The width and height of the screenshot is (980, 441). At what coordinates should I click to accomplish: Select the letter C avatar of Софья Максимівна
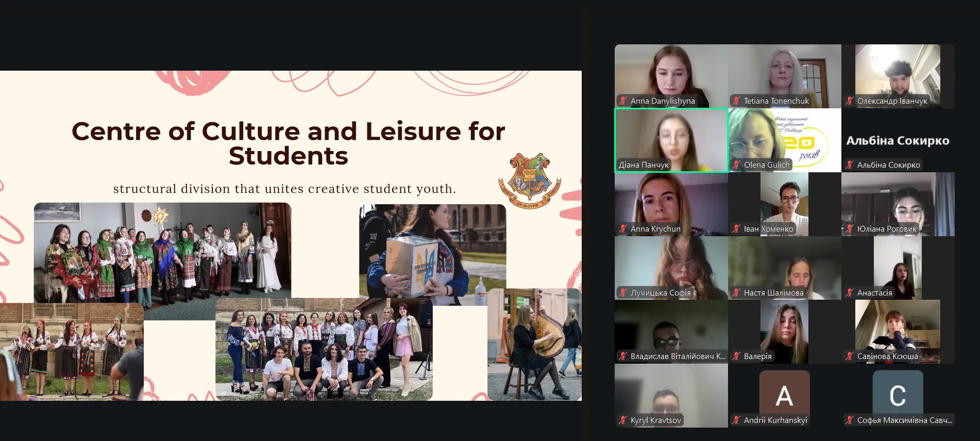[x=898, y=396]
